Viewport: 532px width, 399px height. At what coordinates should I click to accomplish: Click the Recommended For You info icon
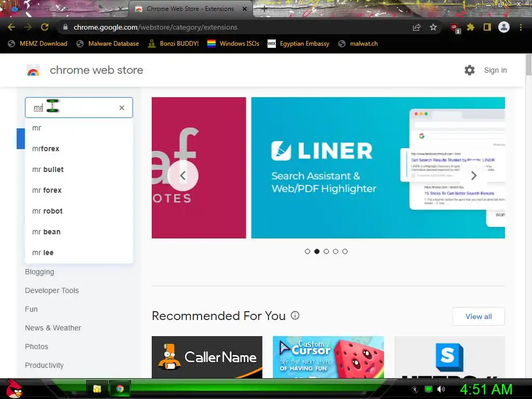click(295, 315)
